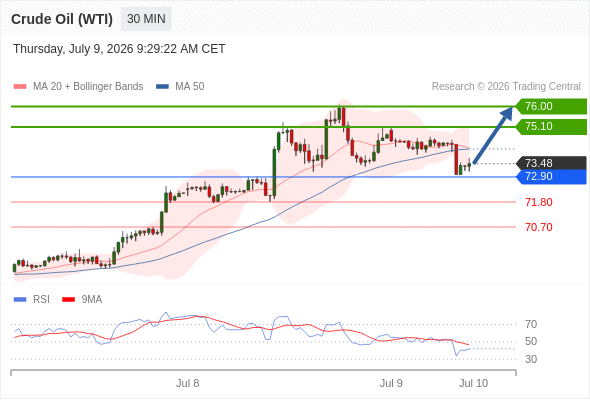Click the Jul 9 date axis marker
This screenshot has height=400, width=590.
click(391, 383)
